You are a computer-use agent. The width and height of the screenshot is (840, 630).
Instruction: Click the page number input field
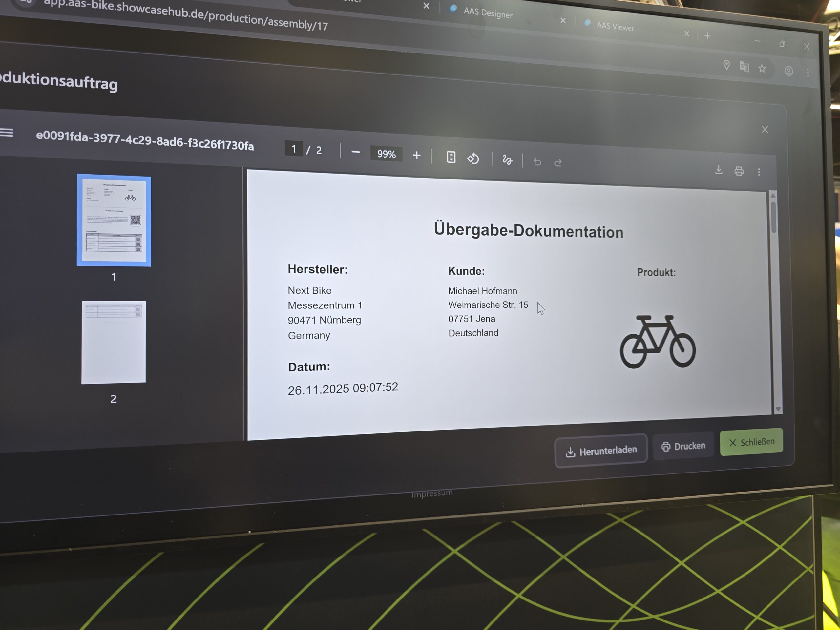point(294,149)
